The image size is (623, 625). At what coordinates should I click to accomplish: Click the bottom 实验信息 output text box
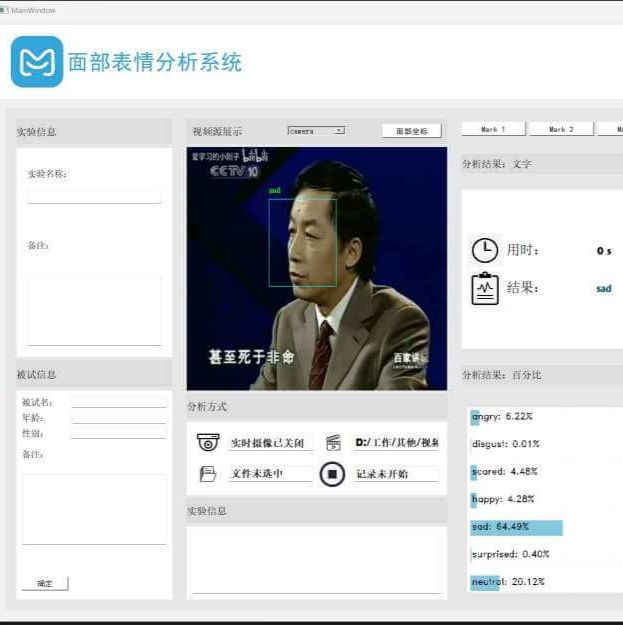(x=316, y=561)
